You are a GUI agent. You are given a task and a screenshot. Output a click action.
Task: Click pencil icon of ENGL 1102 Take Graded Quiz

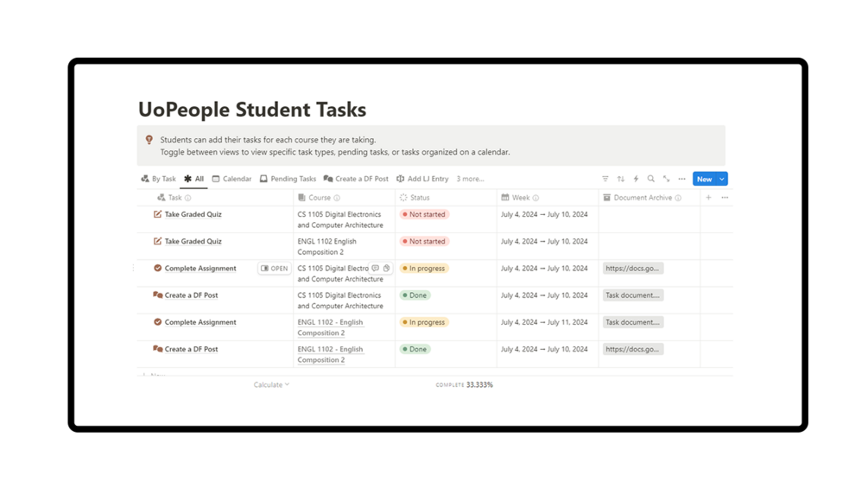[x=158, y=241]
